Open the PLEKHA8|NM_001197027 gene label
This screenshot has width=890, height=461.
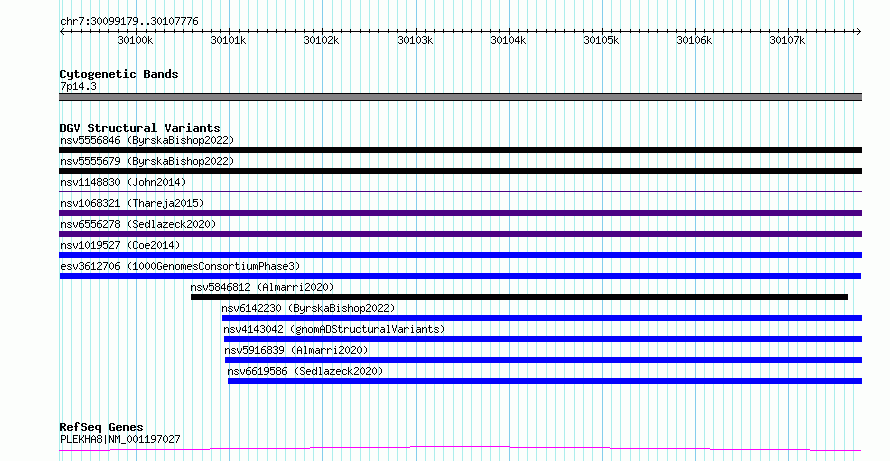click(120, 439)
